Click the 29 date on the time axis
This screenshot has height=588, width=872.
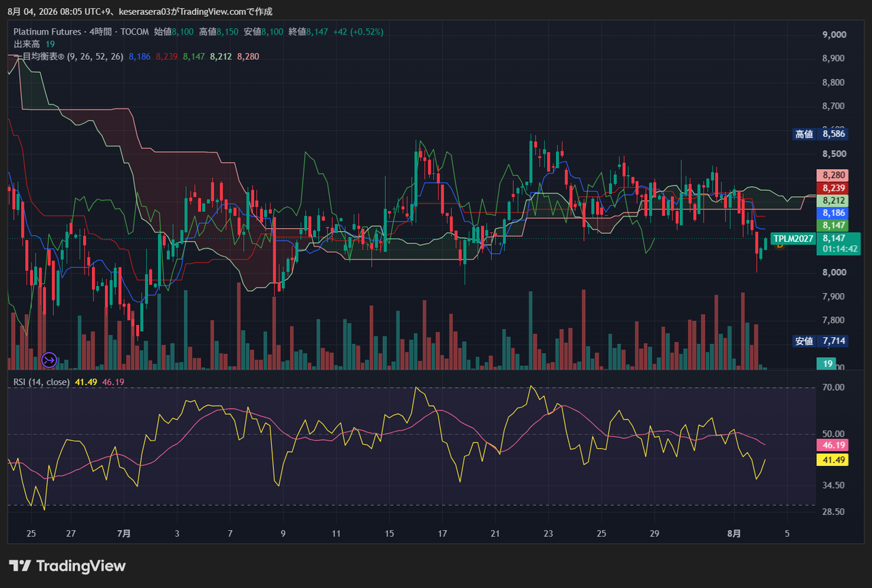click(655, 533)
